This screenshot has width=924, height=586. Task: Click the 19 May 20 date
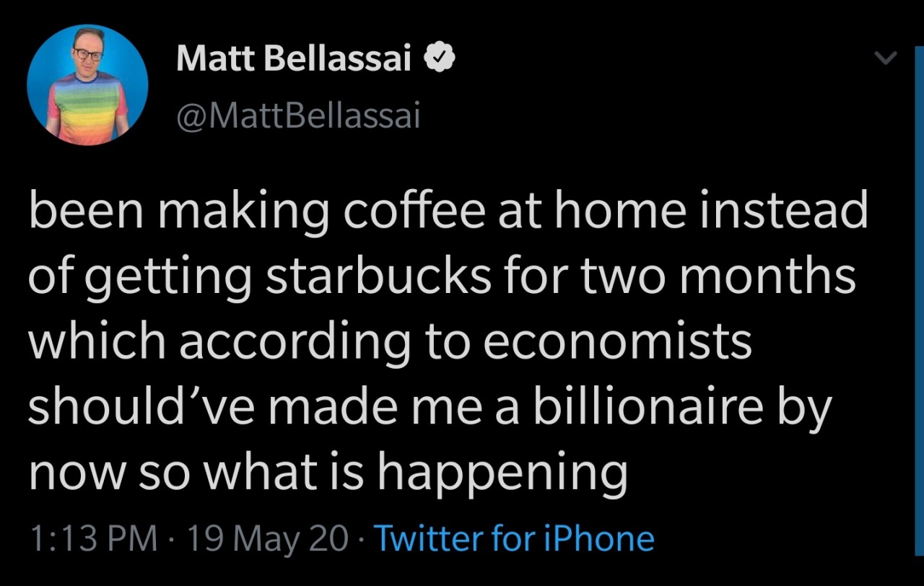pos(267,538)
